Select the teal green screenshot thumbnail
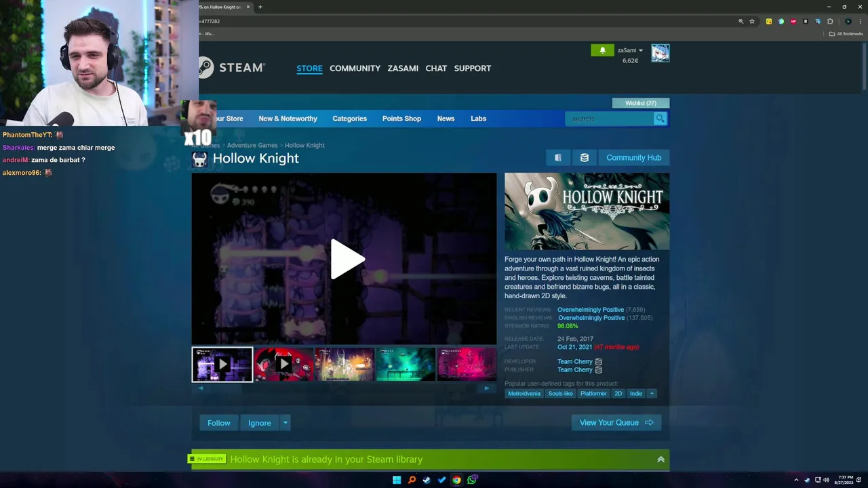The height and width of the screenshot is (488, 868). point(406,365)
